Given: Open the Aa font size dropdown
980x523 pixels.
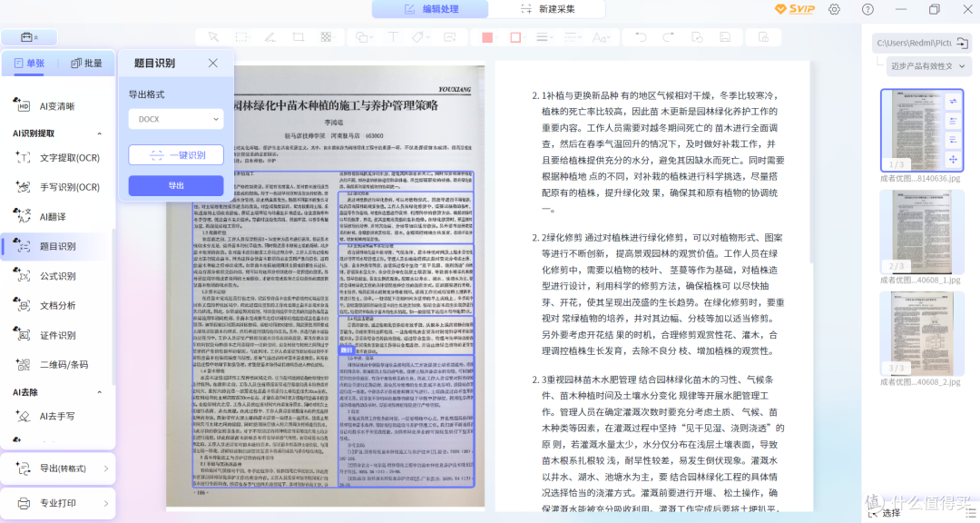Looking at the screenshot, I should pos(601,37).
